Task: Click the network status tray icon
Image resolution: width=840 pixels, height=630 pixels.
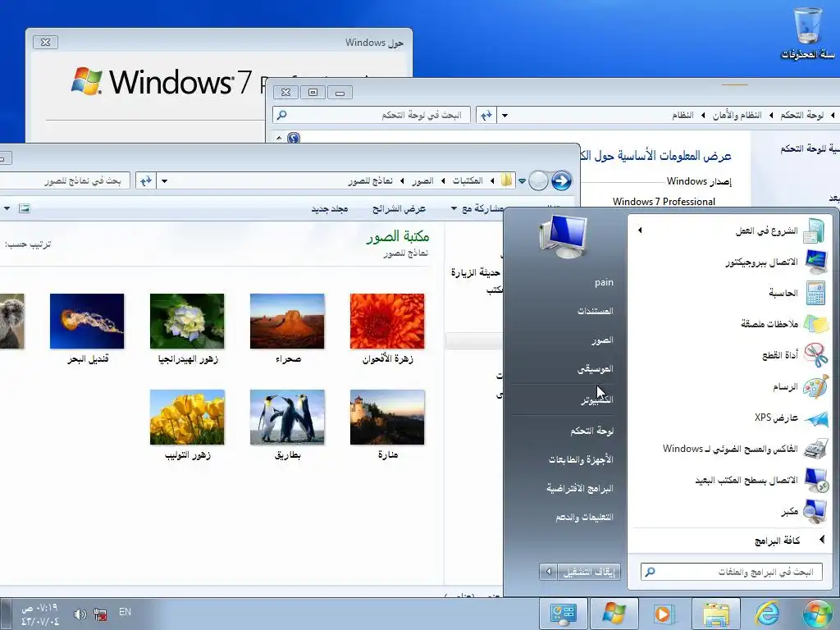Action: click(100, 614)
